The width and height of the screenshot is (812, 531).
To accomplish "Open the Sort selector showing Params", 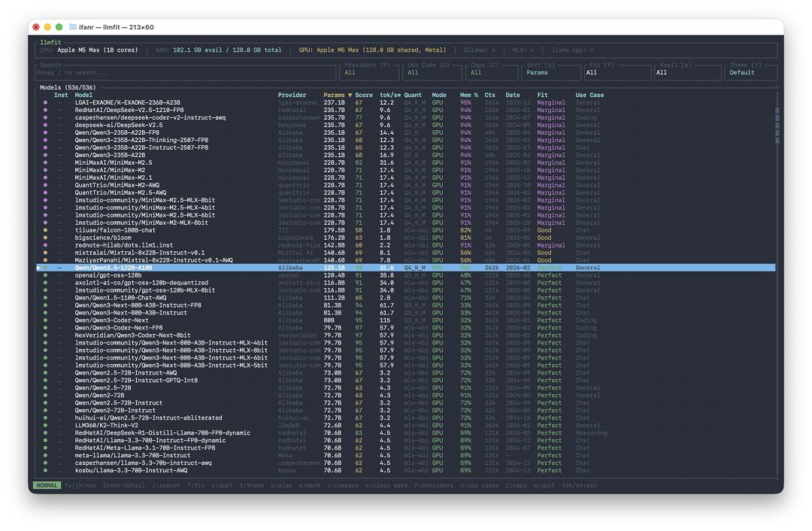I will coord(551,73).
